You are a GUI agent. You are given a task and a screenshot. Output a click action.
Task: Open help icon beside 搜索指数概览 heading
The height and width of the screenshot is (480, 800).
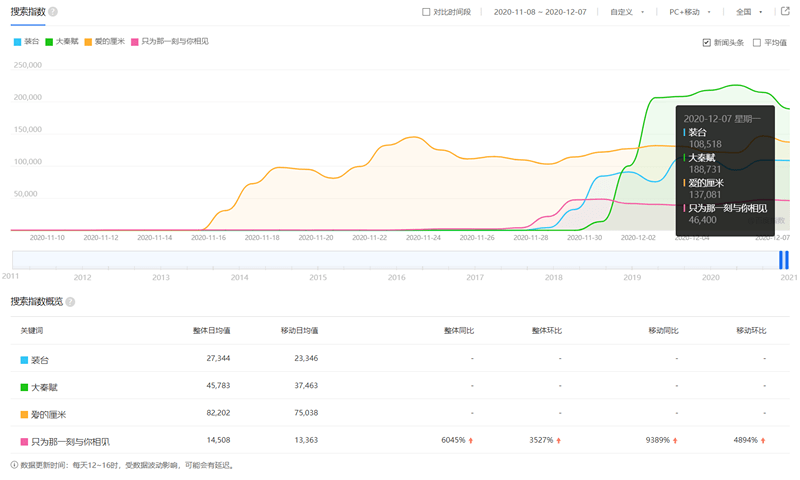(70, 302)
